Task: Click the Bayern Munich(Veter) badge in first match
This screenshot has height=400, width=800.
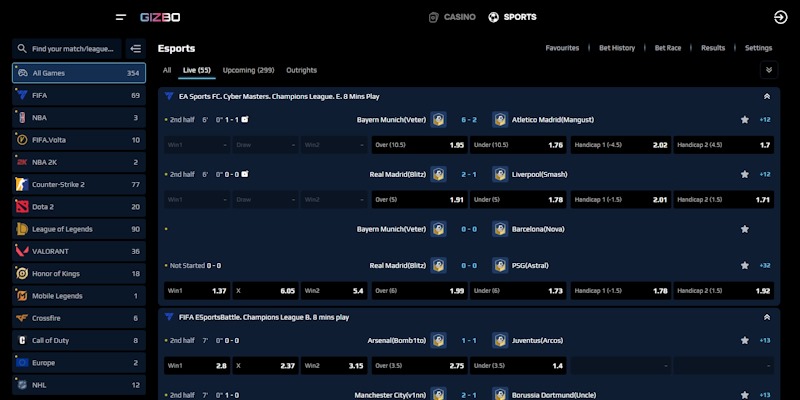Action: click(438, 120)
